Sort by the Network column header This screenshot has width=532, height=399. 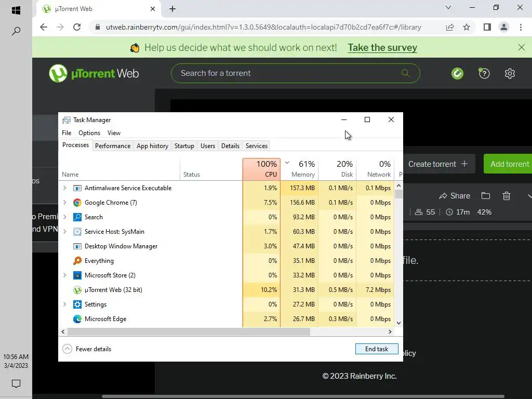coord(376,169)
